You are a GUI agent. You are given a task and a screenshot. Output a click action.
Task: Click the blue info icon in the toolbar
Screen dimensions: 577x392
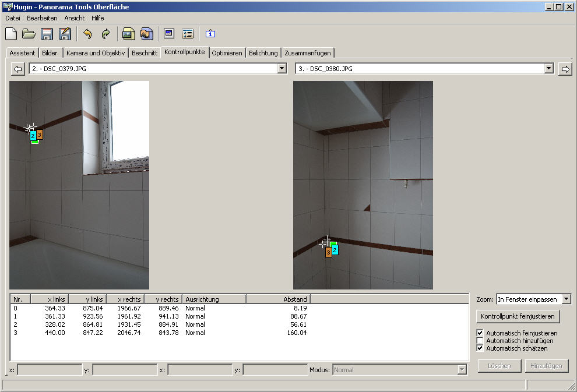tap(210, 34)
